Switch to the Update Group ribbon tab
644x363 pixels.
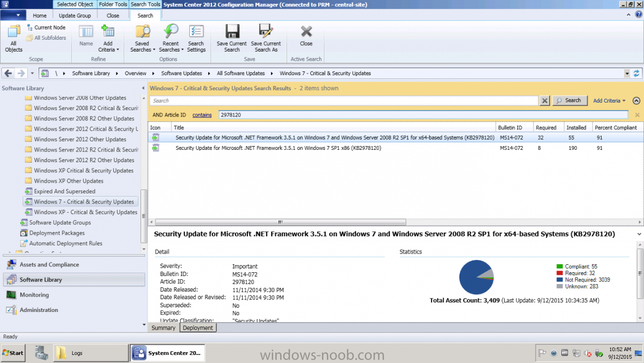75,16
